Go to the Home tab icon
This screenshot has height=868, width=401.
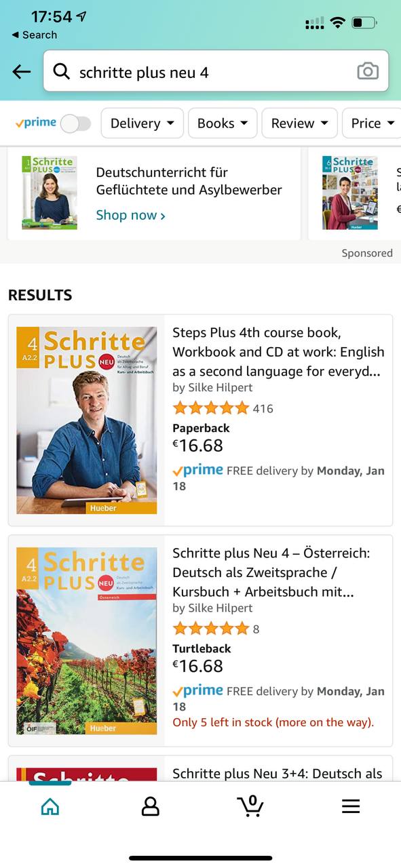pyautogui.click(x=50, y=806)
